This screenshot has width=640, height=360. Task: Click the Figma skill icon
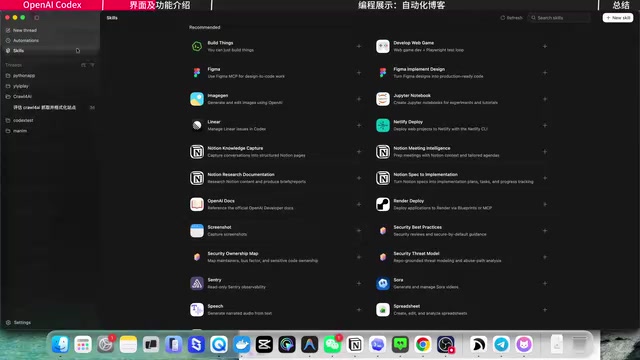197,73
